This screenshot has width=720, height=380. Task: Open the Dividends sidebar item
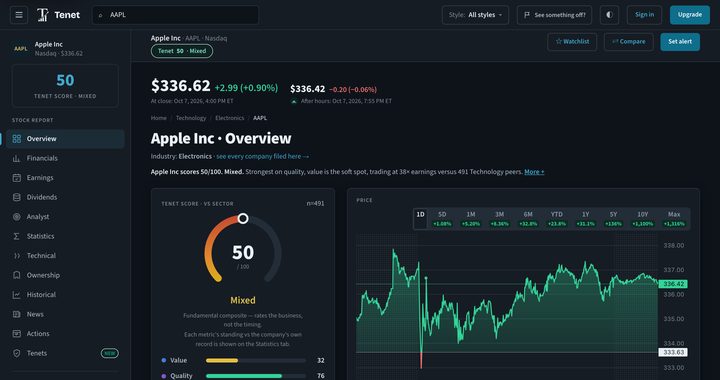click(x=65, y=197)
